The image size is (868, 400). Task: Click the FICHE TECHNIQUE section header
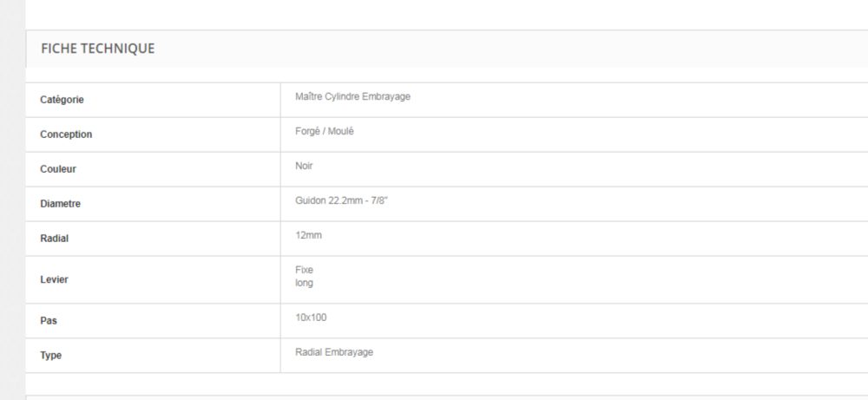point(98,49)
